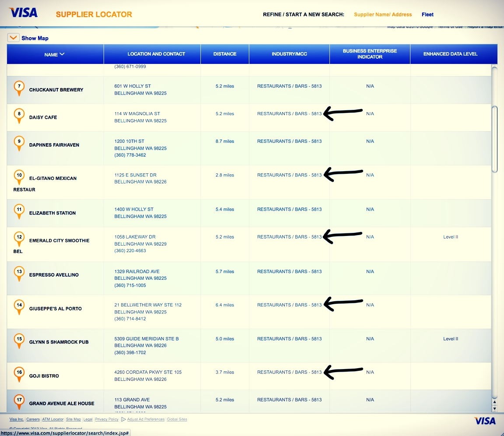Open the Visa Inc. footer link
This screenshot has height=436, width=504.
16,419
